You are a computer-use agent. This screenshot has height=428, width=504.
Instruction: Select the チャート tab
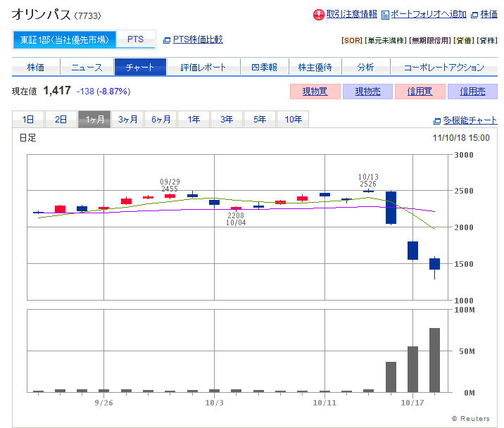[x=140, y=67]
